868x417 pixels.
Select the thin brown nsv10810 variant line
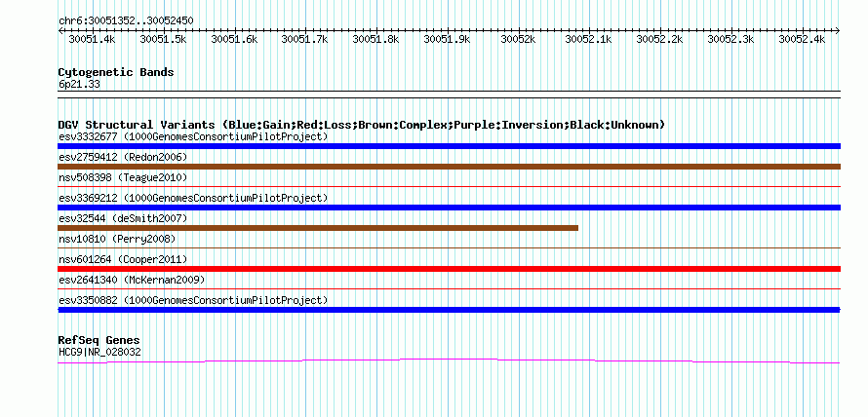449,248
